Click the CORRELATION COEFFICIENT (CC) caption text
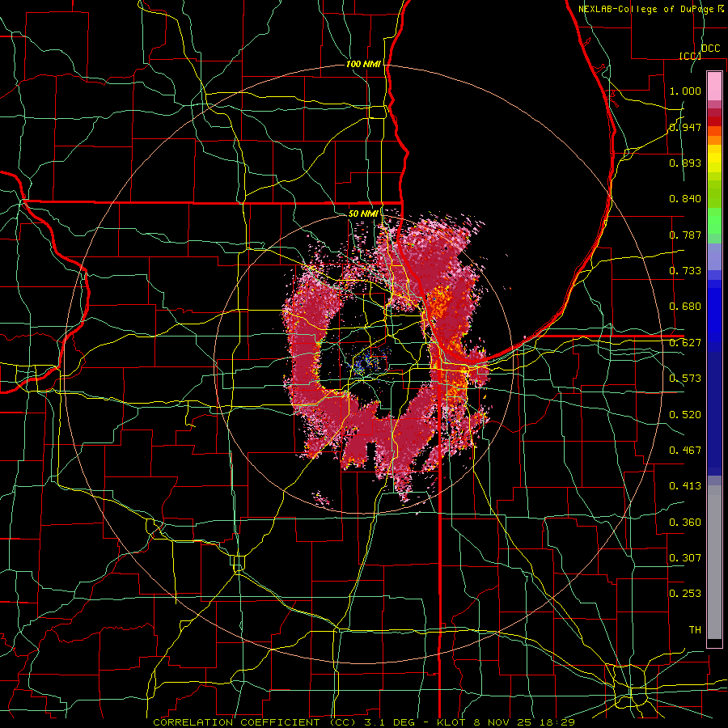 255,722
